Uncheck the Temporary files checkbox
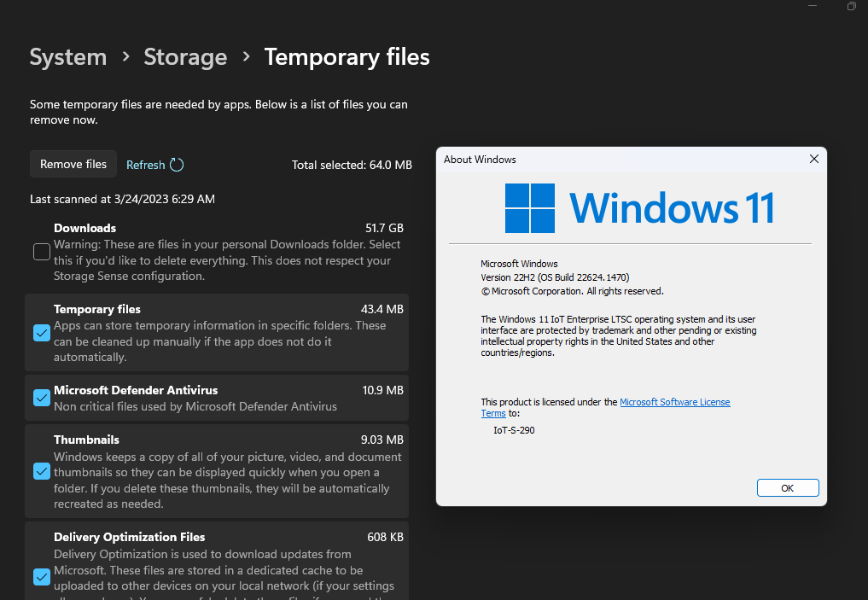 41,333
